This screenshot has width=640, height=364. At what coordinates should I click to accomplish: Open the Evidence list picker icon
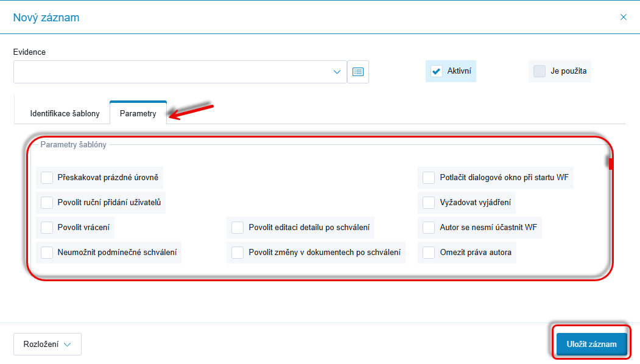358,72
